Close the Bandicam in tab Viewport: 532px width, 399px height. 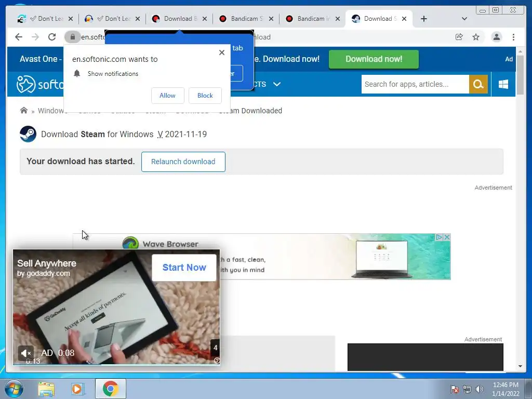click(338, 19)
